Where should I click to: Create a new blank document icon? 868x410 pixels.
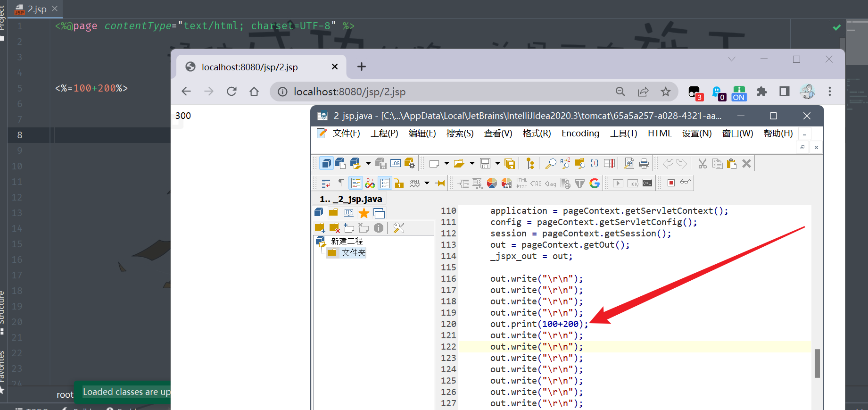[434, 164]
